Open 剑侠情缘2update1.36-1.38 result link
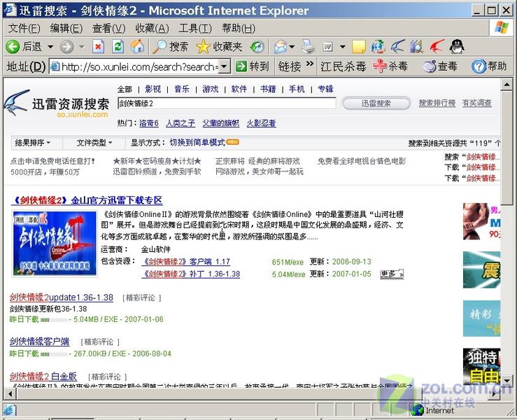This screenshot has height=420, width=517. (x=62, y=297)
